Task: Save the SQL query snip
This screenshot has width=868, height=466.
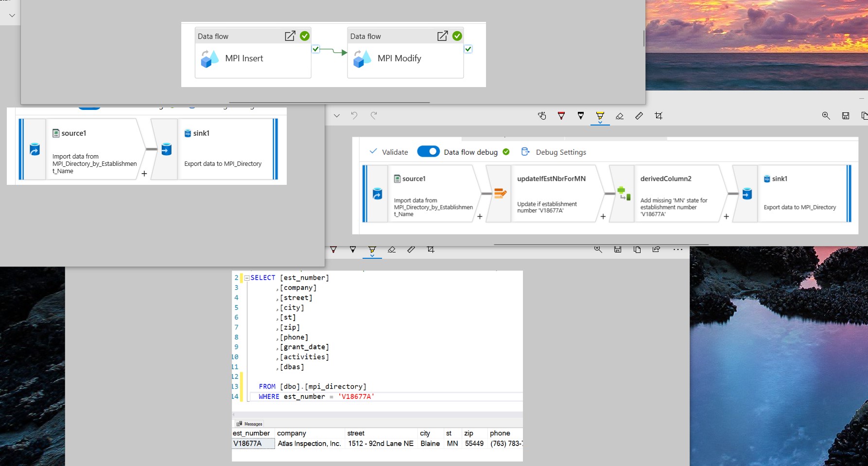Action: [618, 250]
